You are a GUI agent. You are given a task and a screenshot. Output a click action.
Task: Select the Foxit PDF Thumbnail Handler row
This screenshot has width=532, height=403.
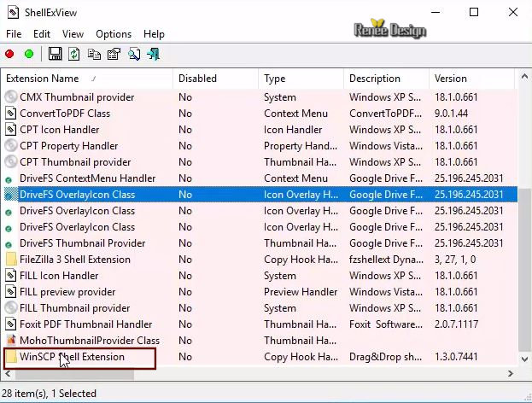[260, 324]
